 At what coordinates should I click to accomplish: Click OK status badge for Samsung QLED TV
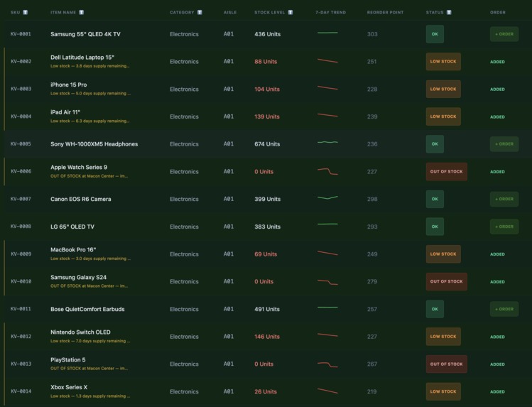tap(435, 34)
